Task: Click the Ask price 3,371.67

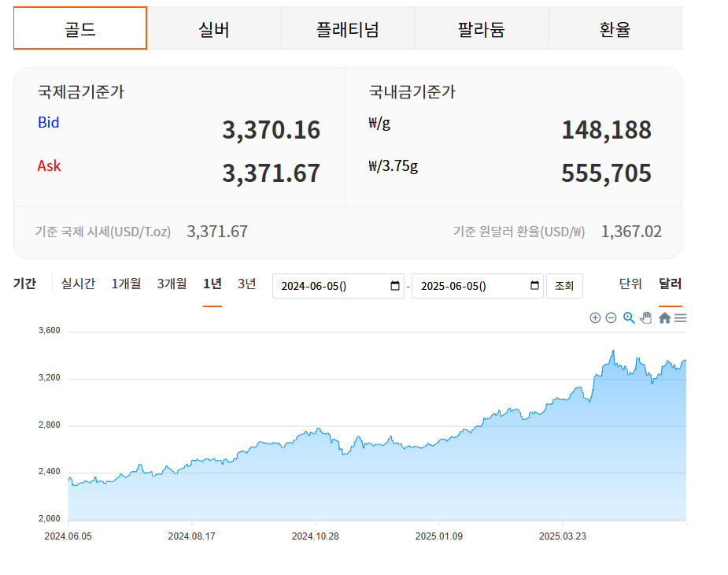Action: 272,173
